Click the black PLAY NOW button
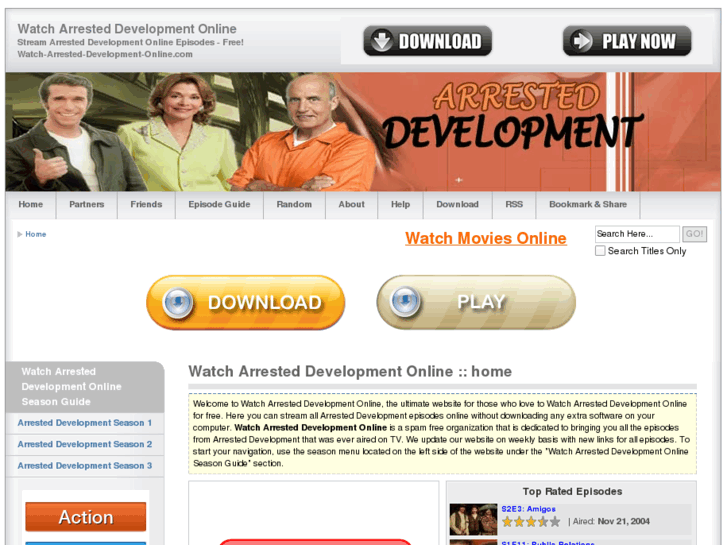The image size is (727, 545). click(x=627, y=41)
